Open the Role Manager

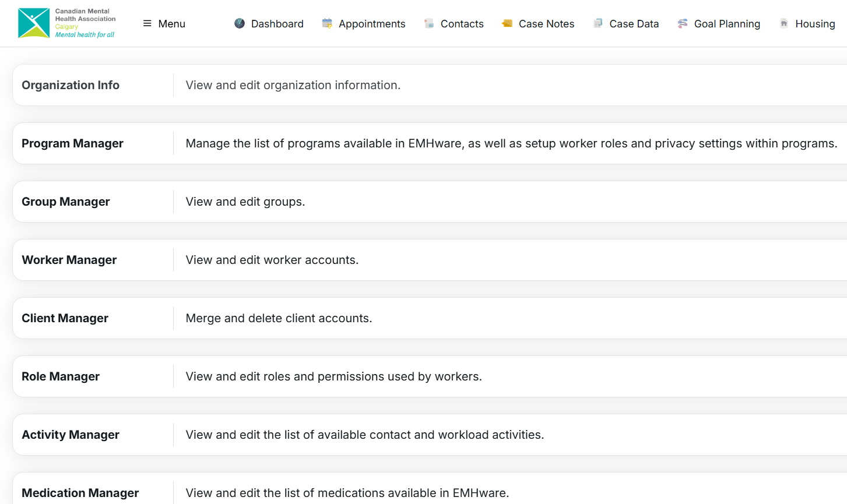[x=61, y=376]
